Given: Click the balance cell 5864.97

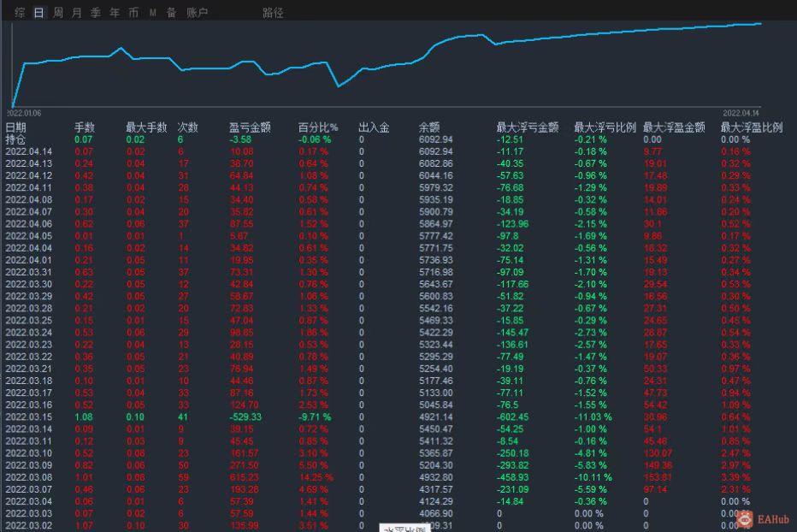Looking at the screenshot, I should [x=435, y=224].
